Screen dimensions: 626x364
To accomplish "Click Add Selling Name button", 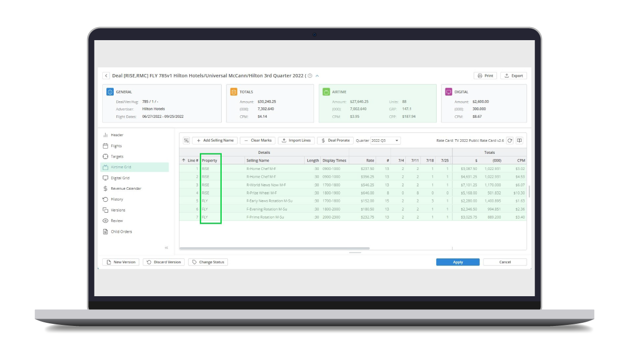I will click(x=215, y=140).
